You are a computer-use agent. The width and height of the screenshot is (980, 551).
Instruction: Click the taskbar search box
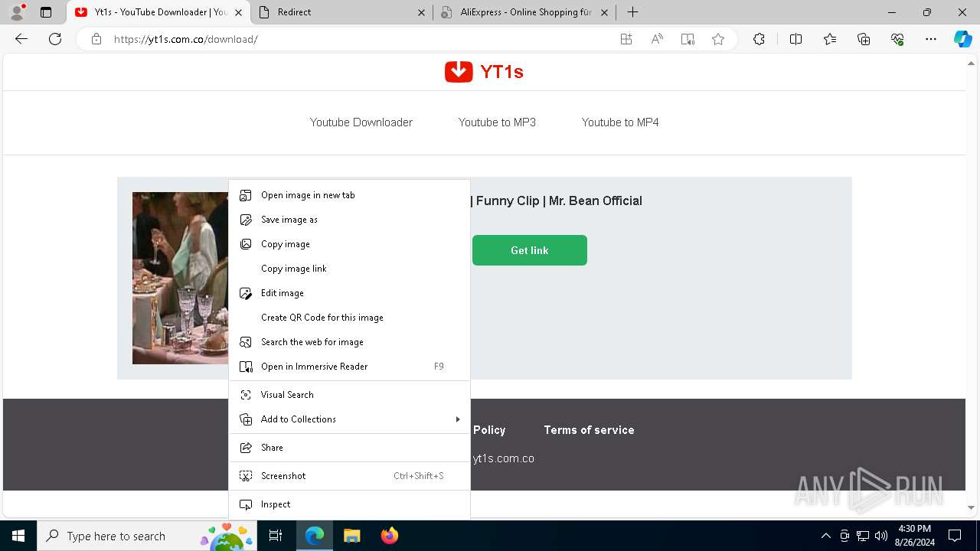tap(146, 536)
